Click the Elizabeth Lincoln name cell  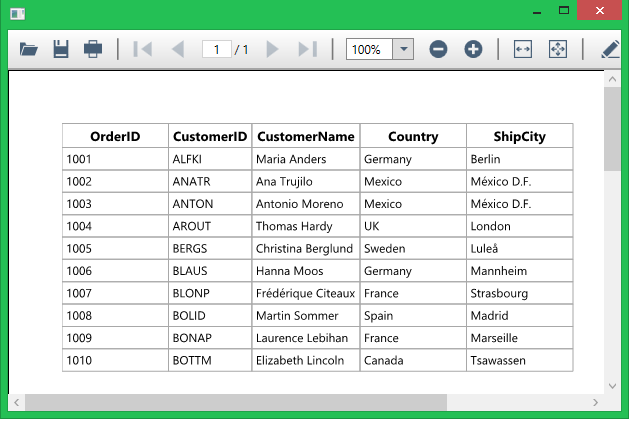point(306,360)
